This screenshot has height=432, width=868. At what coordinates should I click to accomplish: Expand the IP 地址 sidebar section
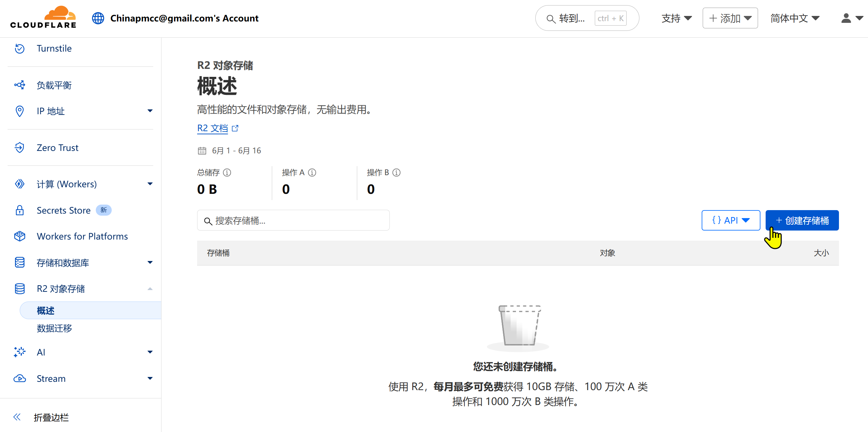point(150,111)
